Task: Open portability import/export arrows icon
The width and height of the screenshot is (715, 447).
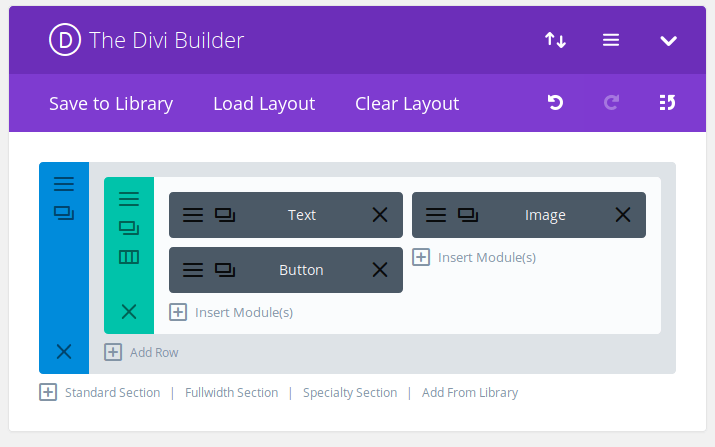Action: [x=555, y=40]
